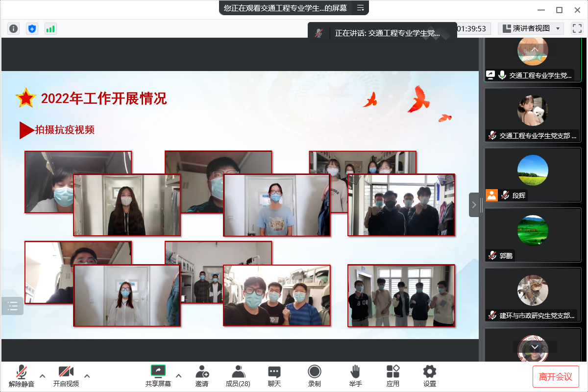The height and width of the screenshot is (392, 588).
Task: Click the meeting info icon
Action: pyautogui.click(x=13, y=29)
